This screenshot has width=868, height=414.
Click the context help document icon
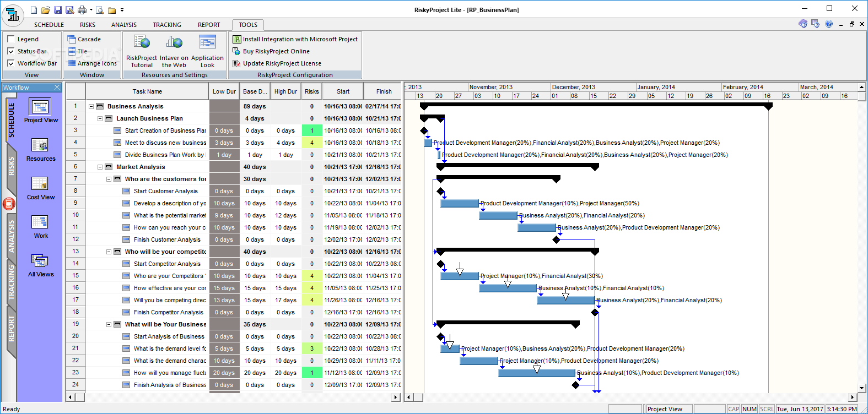[816, 24]
